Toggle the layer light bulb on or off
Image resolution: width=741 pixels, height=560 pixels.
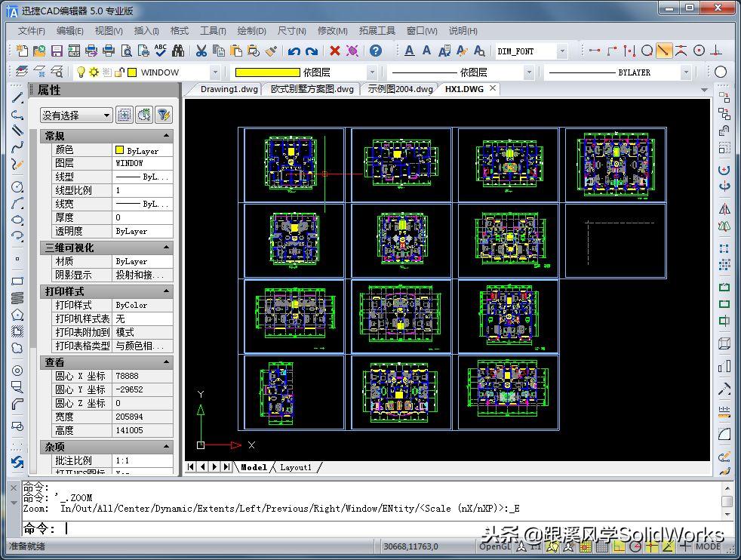click(80, 72)
